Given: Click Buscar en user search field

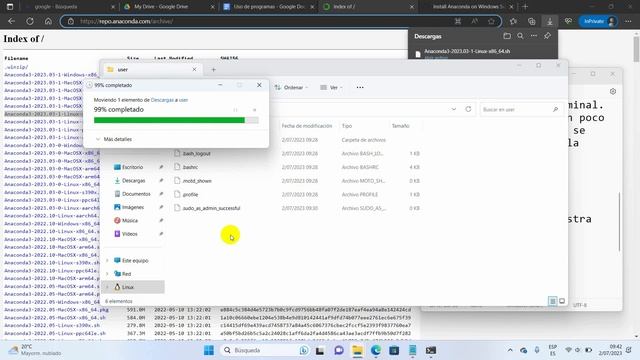Looking at the screenshot, I should coord(521,109).
